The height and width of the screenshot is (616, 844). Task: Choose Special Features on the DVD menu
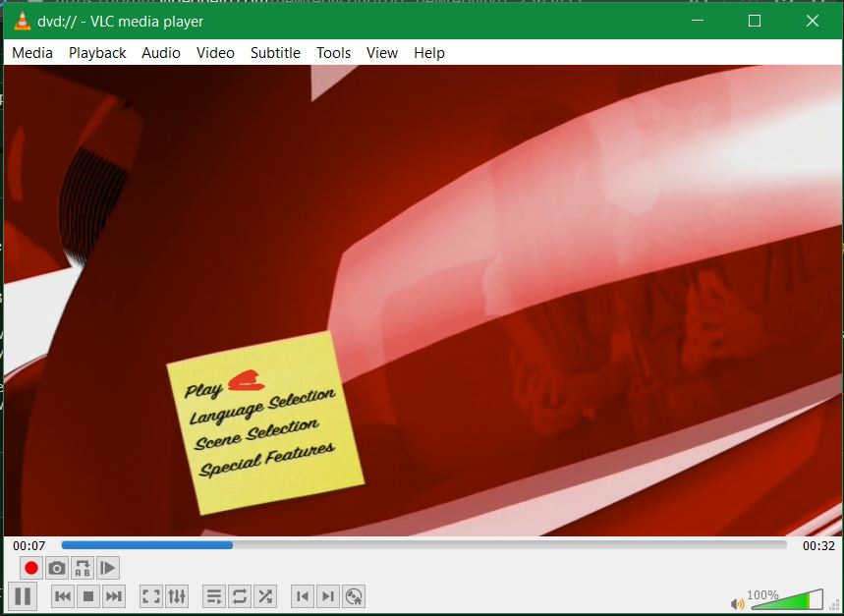pyautogui.click(x=267, y=460)
